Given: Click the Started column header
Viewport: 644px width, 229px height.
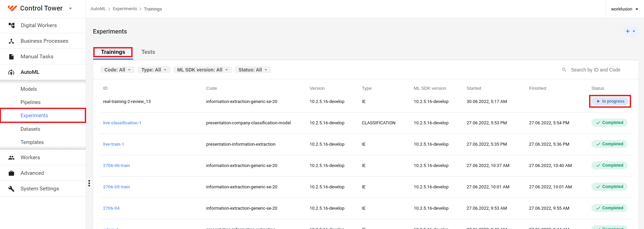Looking at the screenshot, I should pyautogui.click(x=474, y=88).
